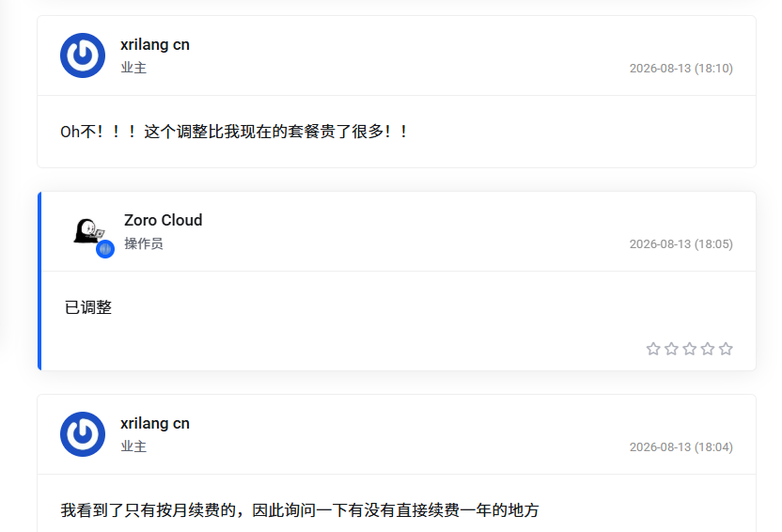Click the 已调整 reply text
Viewport: 782px width, 532px height.
click(x=88, y=307)
